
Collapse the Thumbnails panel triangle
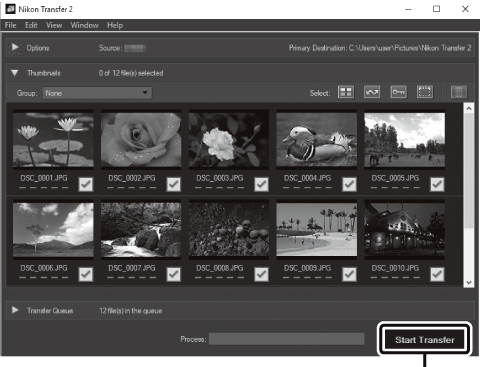[x=15, y=73]
